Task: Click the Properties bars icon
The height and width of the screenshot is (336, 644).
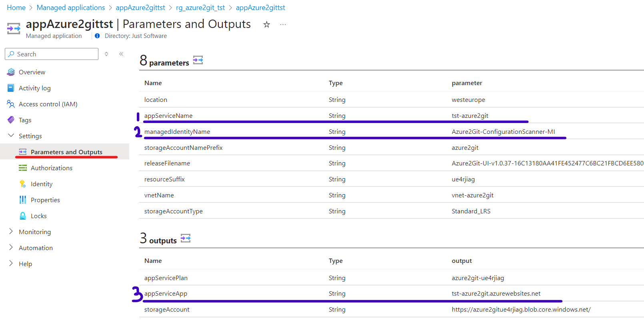Action: pos(23,200)
